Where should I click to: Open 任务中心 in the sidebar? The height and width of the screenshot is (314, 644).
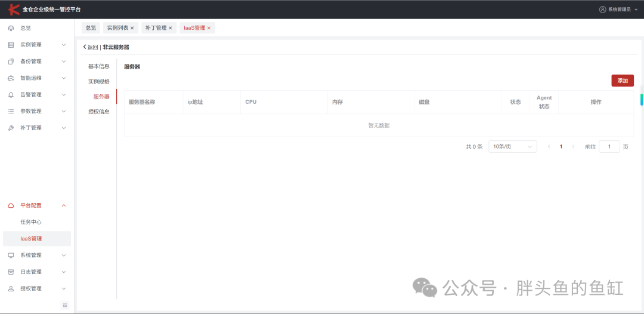click(x=31, y=222)
